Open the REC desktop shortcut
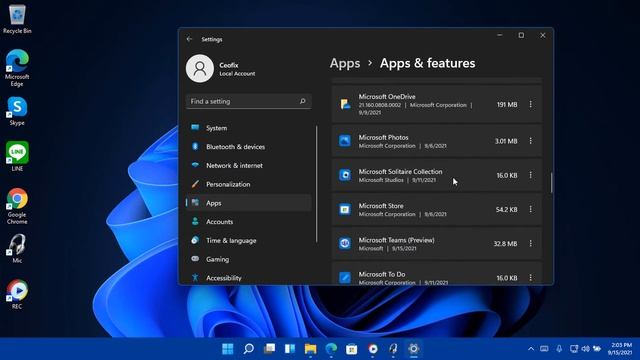This screenshot has height=360, width=640. [x=17, y=294]
